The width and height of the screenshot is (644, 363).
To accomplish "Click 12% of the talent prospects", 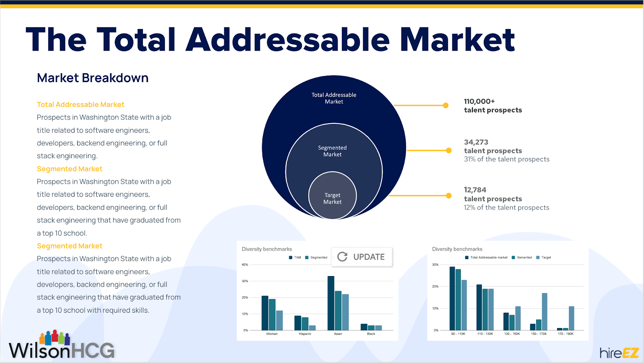I will [x=507, y=207].
